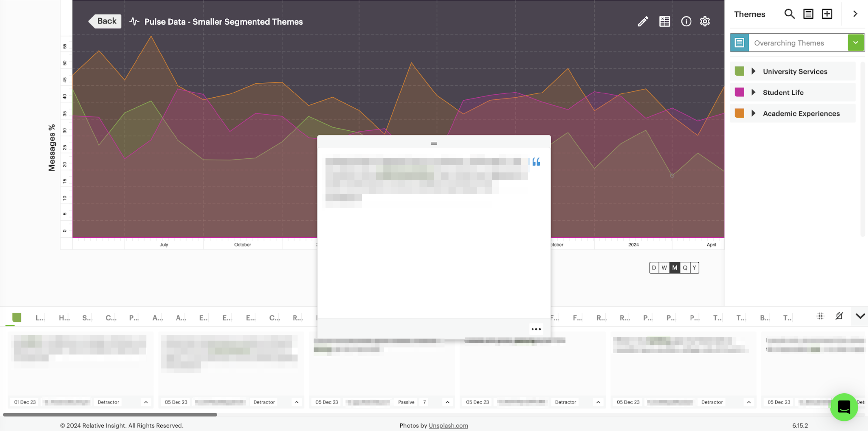Screen dimensions: 868x431
Task: Select the H... tab in the theme strip
Action: coord(64,318)
